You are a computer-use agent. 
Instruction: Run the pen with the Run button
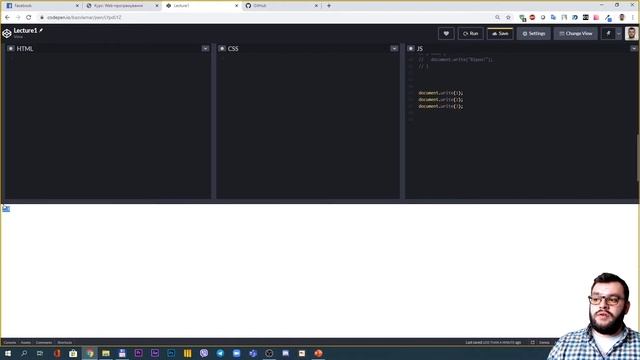[471, 33]
